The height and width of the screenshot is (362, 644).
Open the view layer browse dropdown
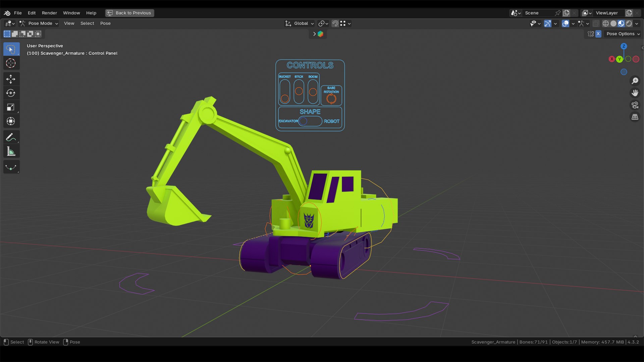click(587, 13)
